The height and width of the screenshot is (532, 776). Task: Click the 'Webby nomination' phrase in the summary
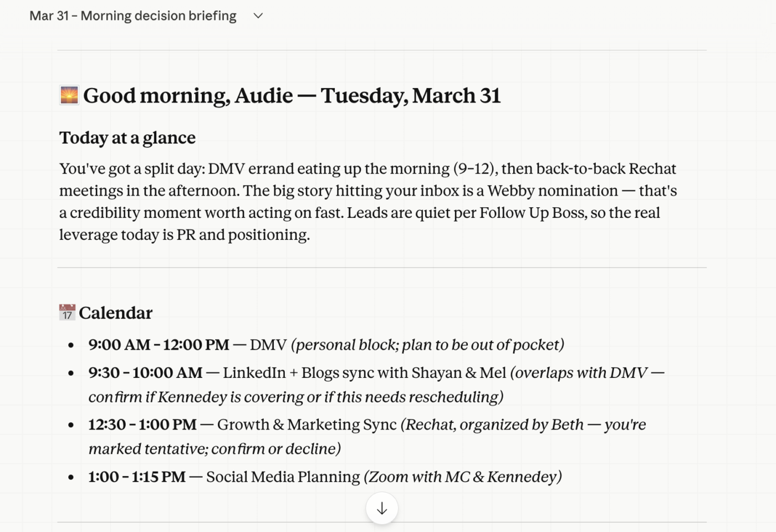[553, 191]
